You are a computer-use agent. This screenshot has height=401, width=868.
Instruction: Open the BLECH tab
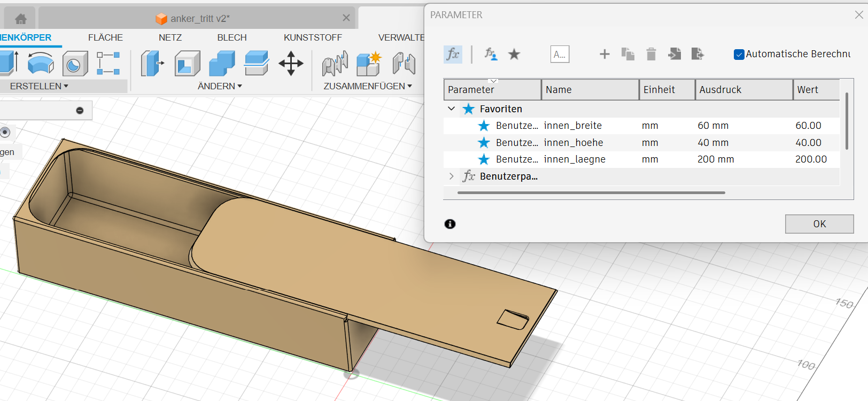[x=232, y=37]
